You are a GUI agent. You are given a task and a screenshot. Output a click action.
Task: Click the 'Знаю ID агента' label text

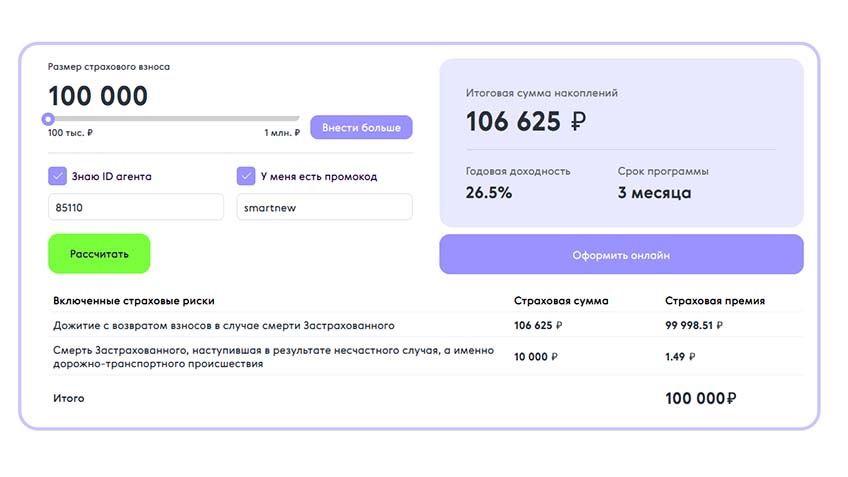[111, 176]
